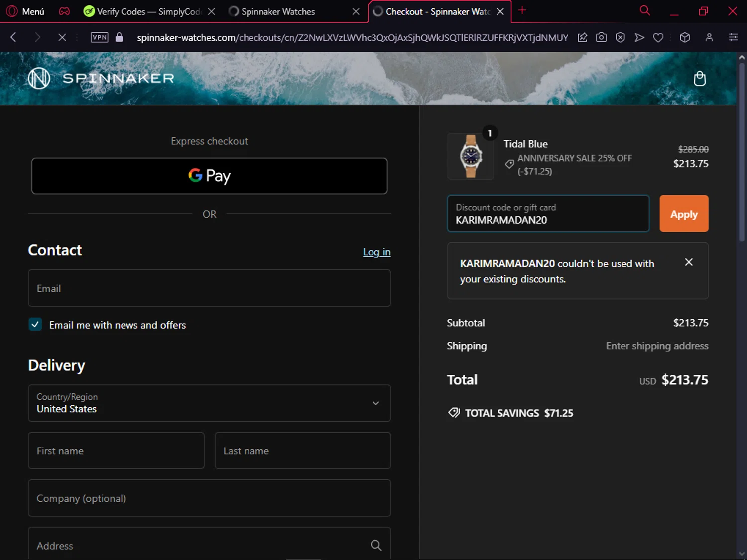Switch to Spinnaker Watches tab

point(279,11)
